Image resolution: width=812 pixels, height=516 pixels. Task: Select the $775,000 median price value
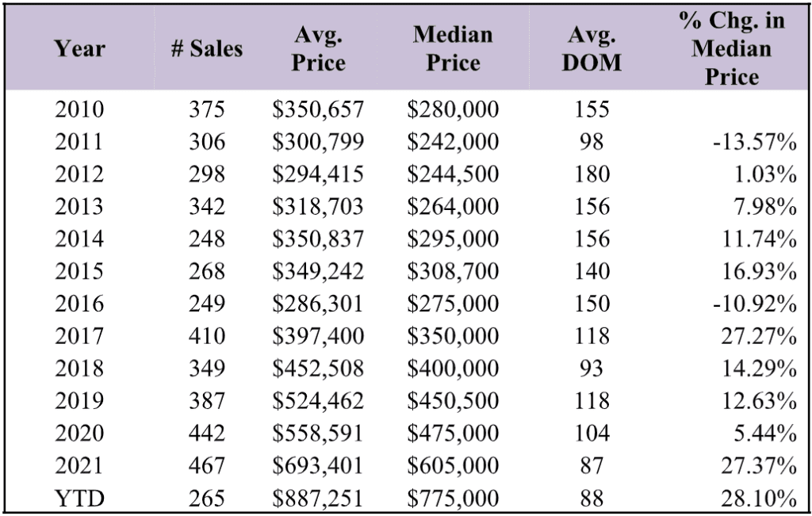tap(453, 499)
